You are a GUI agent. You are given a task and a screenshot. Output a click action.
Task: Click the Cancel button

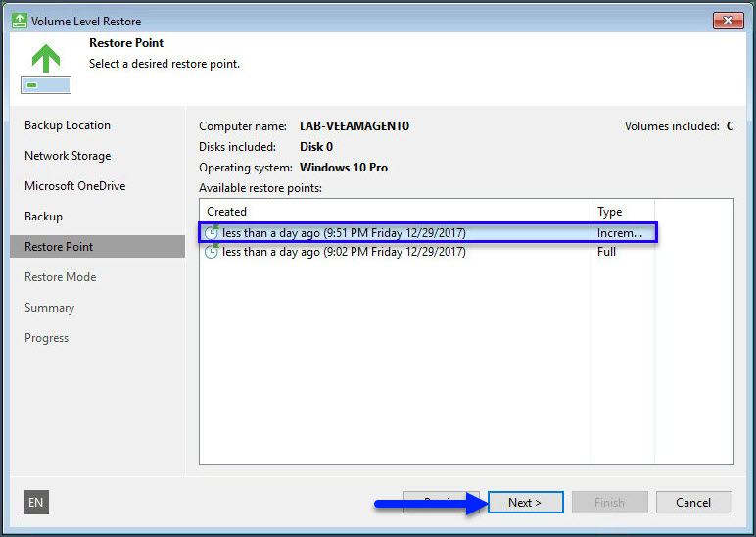(693, 503)
